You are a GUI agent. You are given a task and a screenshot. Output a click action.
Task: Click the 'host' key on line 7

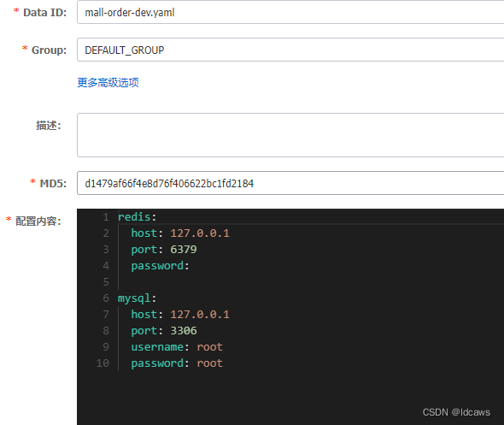pos(144,315)
